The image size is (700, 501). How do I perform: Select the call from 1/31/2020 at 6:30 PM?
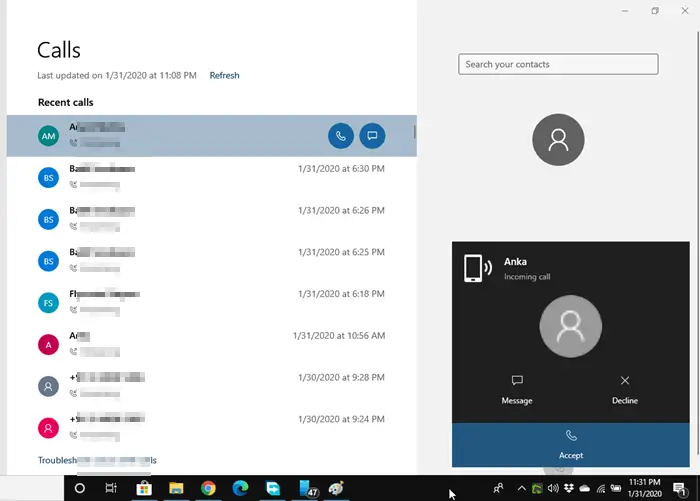point(211,177)
